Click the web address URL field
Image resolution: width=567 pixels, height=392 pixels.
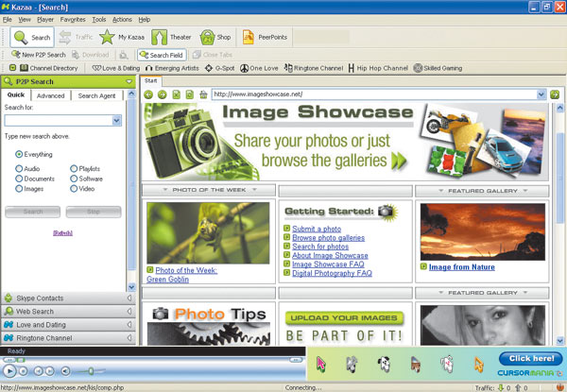[378, 94]
